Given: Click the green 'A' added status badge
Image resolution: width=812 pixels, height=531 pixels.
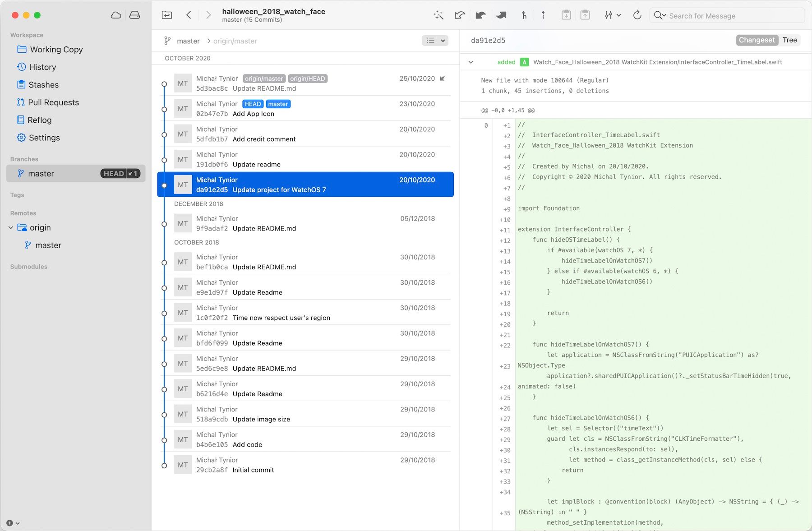Looking at the screenshot, I should [524, 62].
